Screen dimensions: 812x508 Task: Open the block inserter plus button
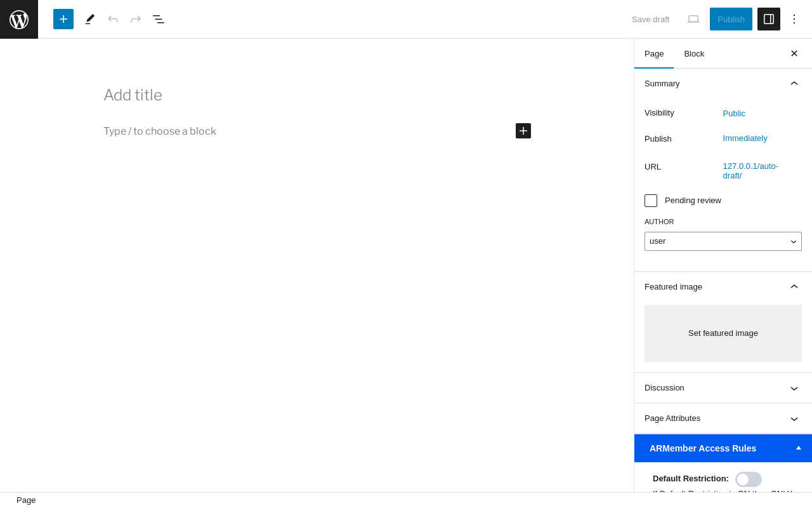[63, 19]
